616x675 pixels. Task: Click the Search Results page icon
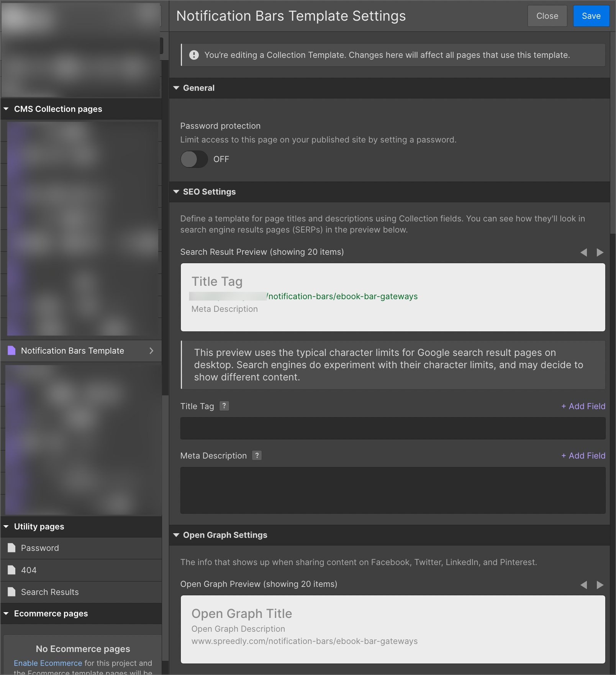[x=11, y=592]
